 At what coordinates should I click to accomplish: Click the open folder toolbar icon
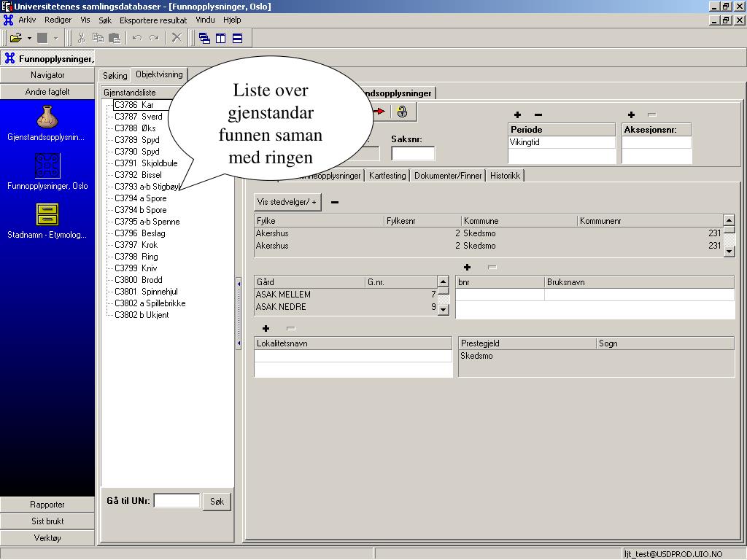click(16, 38)
